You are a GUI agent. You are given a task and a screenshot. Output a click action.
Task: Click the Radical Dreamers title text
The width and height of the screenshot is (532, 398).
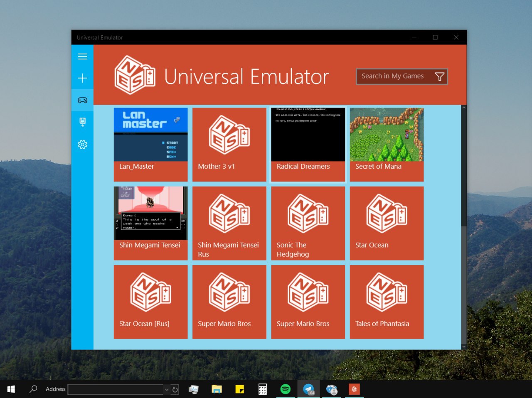point(303,166)
